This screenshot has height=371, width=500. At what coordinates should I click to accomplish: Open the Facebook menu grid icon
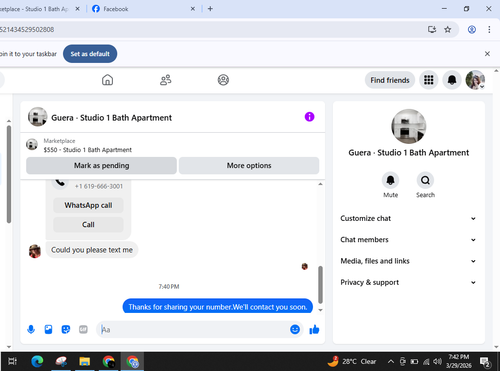[429, 80]
